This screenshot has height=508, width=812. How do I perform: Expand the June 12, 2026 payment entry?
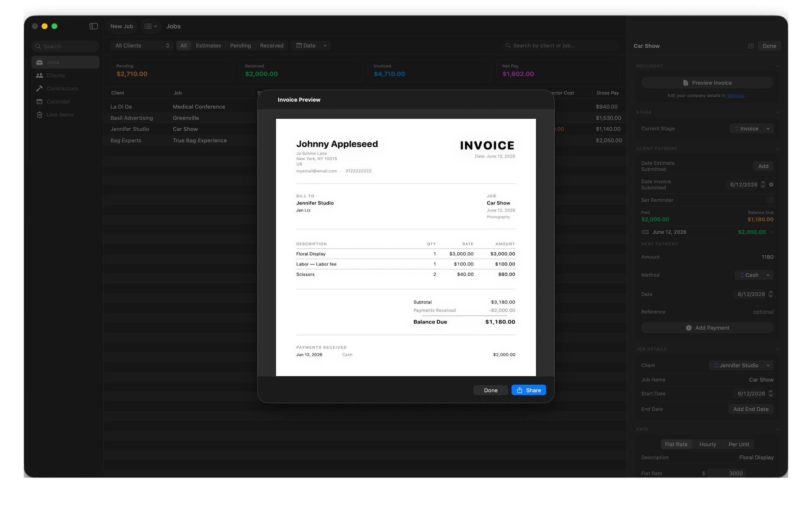(771, 232)
